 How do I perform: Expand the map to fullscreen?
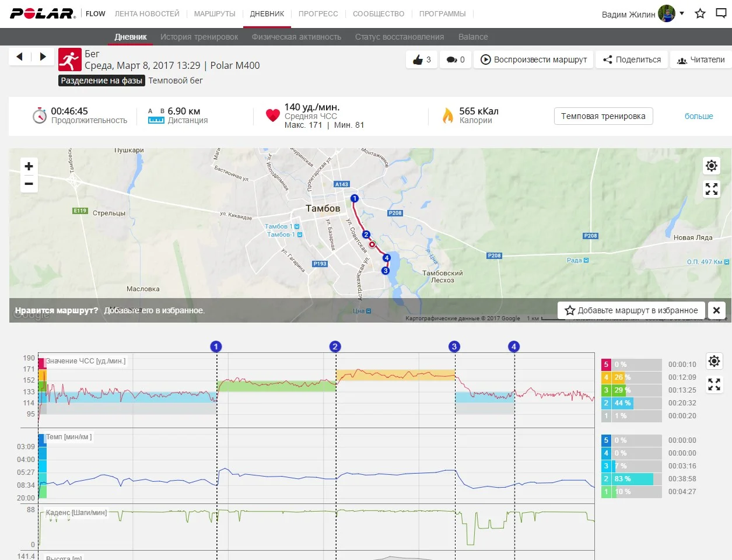pyautogui.click(x=712, y=189)
